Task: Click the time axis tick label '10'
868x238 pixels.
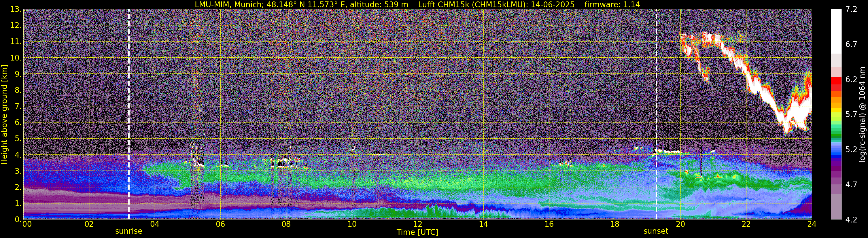Action: [352, 224]
